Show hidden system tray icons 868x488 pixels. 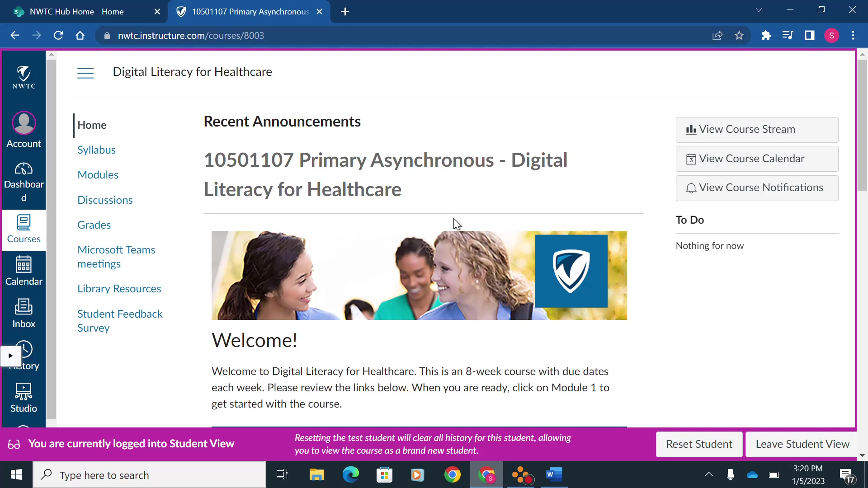click(709, 474)
